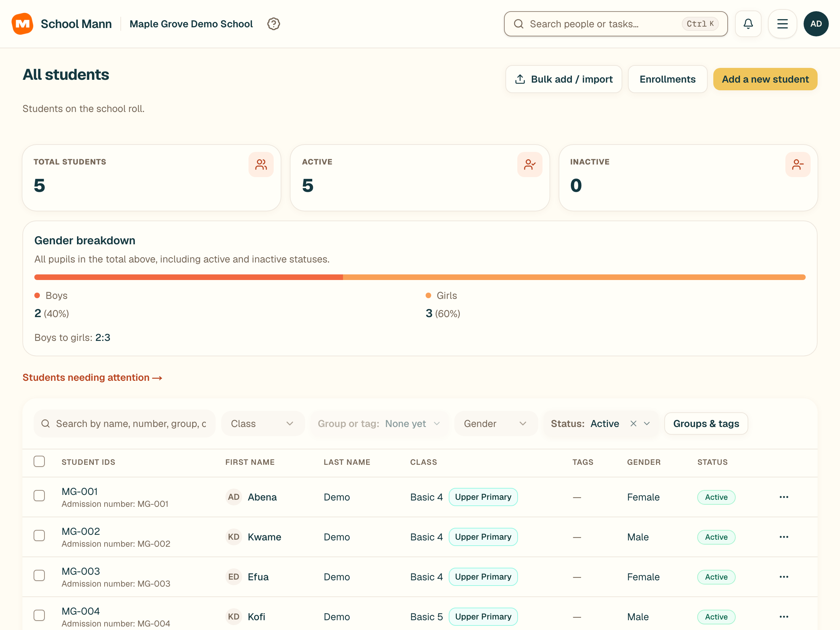This screenshot has height=630, width=840.
Task: Check the MG-002 row checkbox
Action: point(39,535)
